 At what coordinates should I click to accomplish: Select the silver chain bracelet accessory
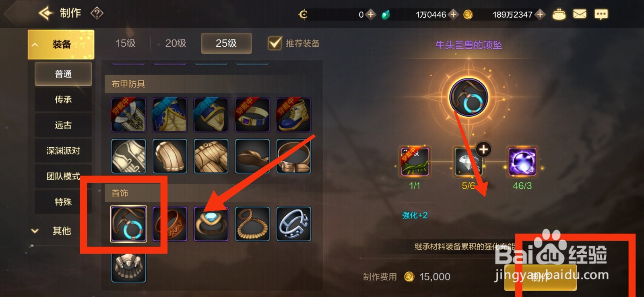(x=293, y=224)
